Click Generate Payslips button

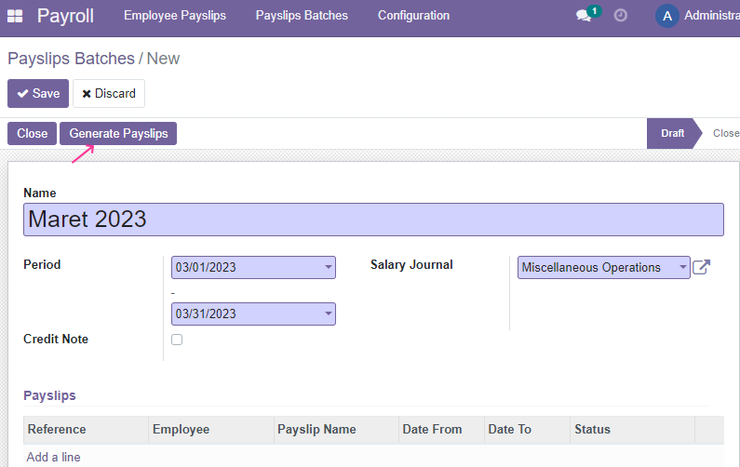(118, 133)
